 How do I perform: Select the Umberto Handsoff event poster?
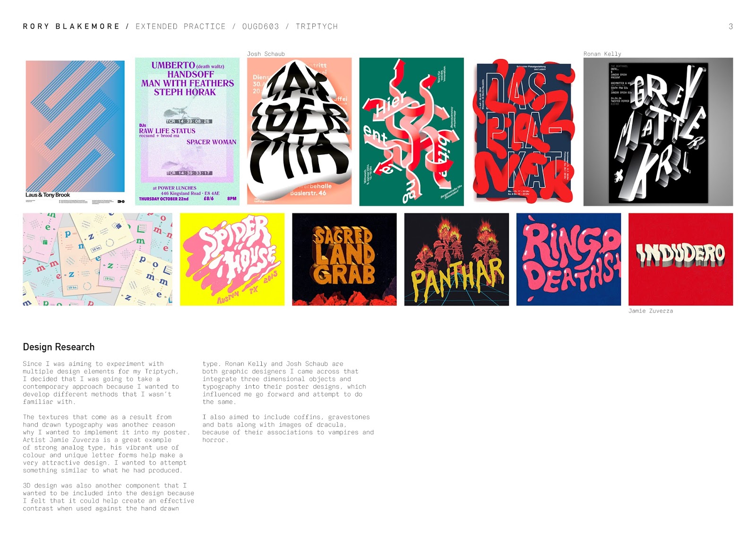pos(187,132)
